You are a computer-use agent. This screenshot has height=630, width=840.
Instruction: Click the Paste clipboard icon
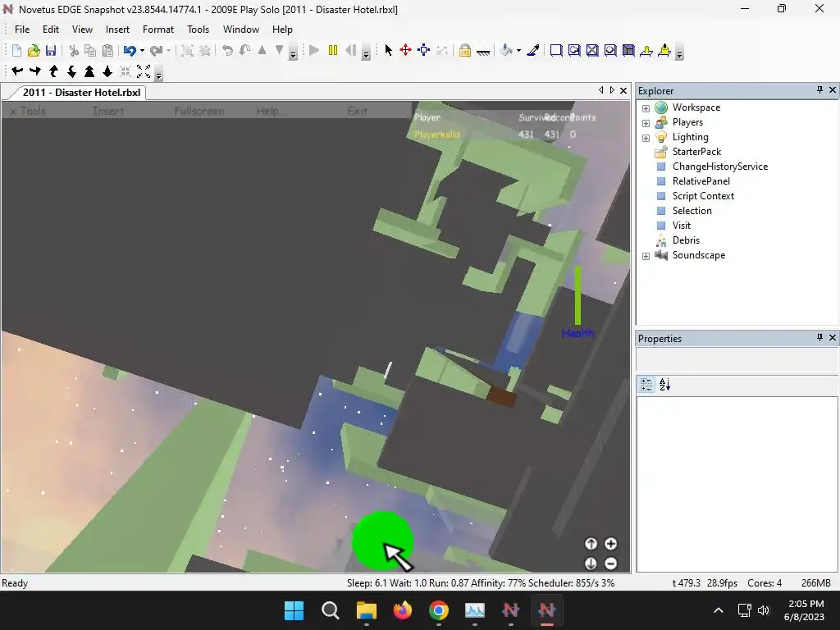107,50
